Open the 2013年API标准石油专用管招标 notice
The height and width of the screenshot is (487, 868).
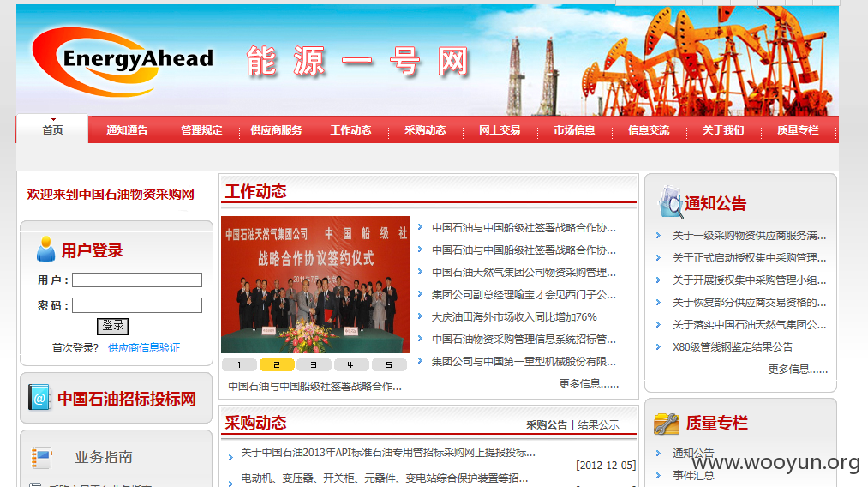click(x=388, y=453)
